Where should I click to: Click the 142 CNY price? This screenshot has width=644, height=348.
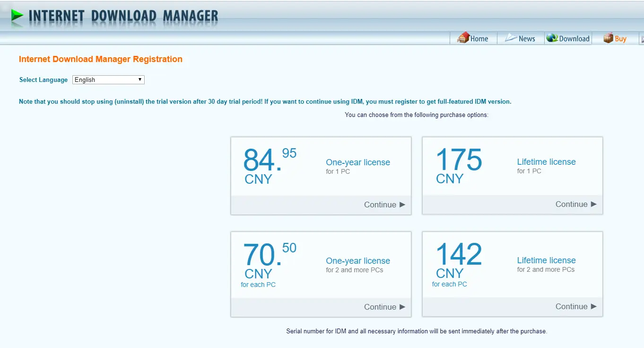pos(459,260)
